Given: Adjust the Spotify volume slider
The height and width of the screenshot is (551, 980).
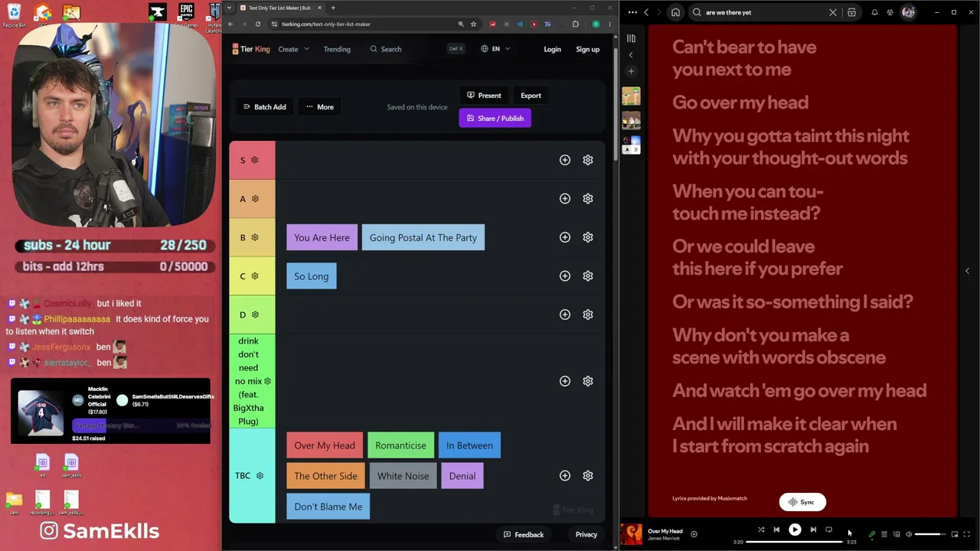Looking at the screenshot, I should tap(931, 534).
